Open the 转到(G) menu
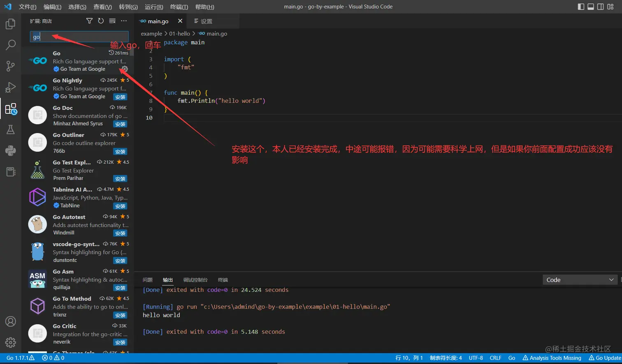 [x=128, y=7]
